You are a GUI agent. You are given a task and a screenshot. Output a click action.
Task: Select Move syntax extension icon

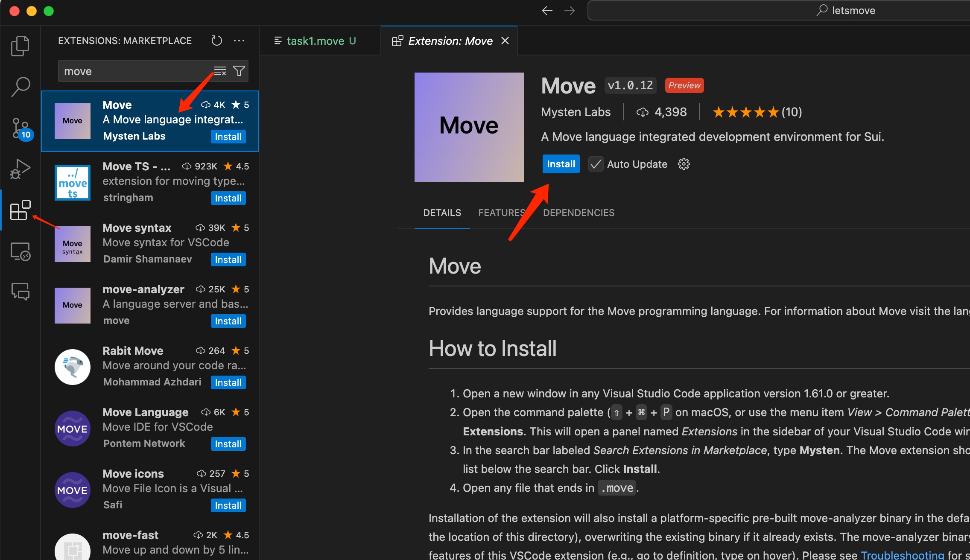pyautogui.click(x=73, y=244)
